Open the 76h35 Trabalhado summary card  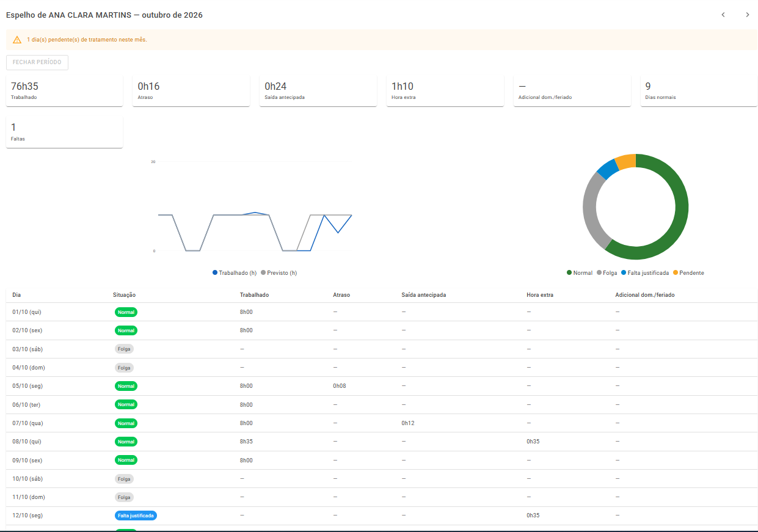(64, 91)
